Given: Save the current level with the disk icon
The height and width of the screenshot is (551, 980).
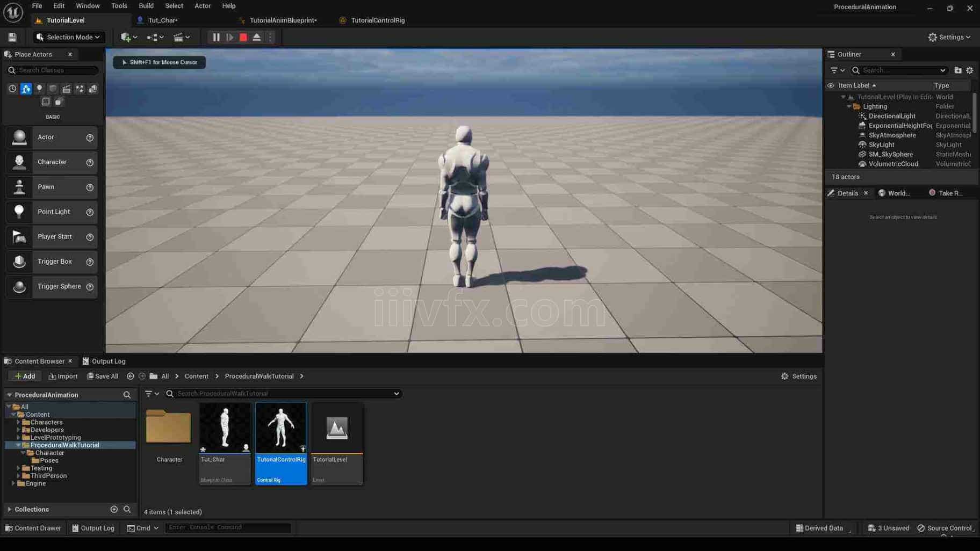Looking at the screenshot, I should (12, 37).
